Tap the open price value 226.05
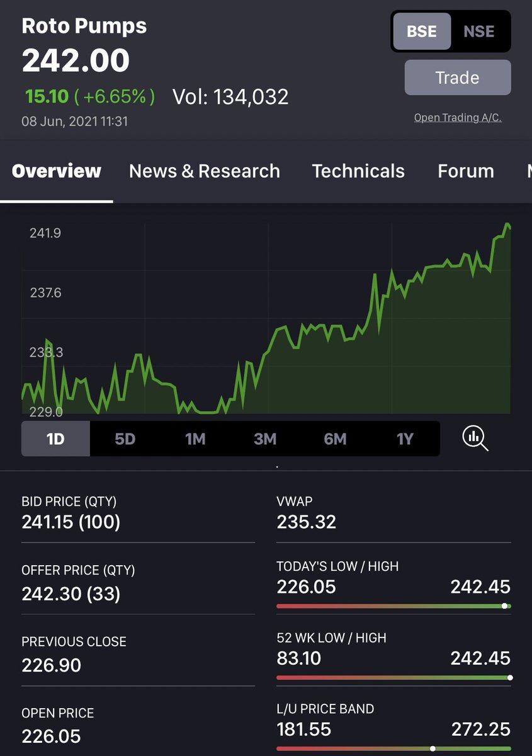Screen dimensions: 532x756 tap(52, 736)
